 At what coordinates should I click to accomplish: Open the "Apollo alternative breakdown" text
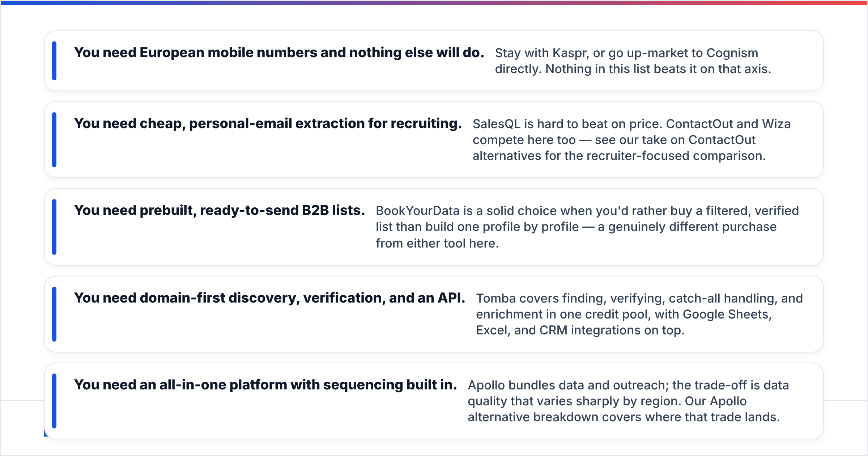click(607, 409)
